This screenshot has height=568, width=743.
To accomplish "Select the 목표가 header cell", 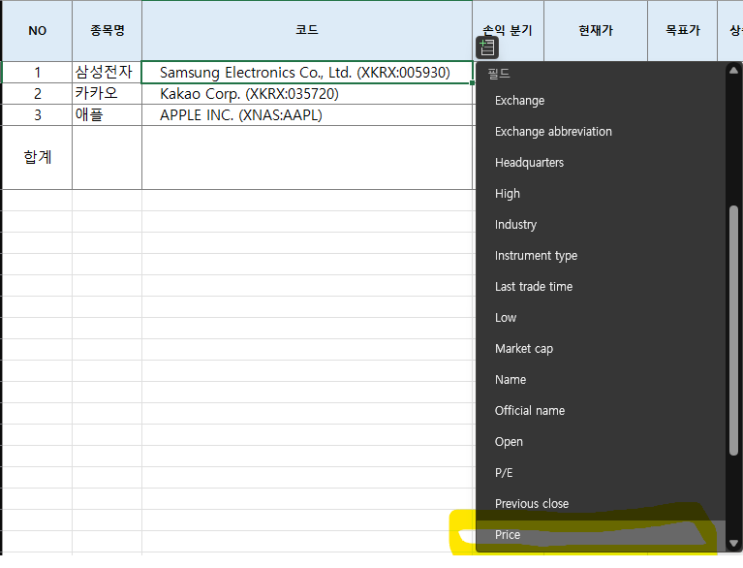I will point(682,31).
